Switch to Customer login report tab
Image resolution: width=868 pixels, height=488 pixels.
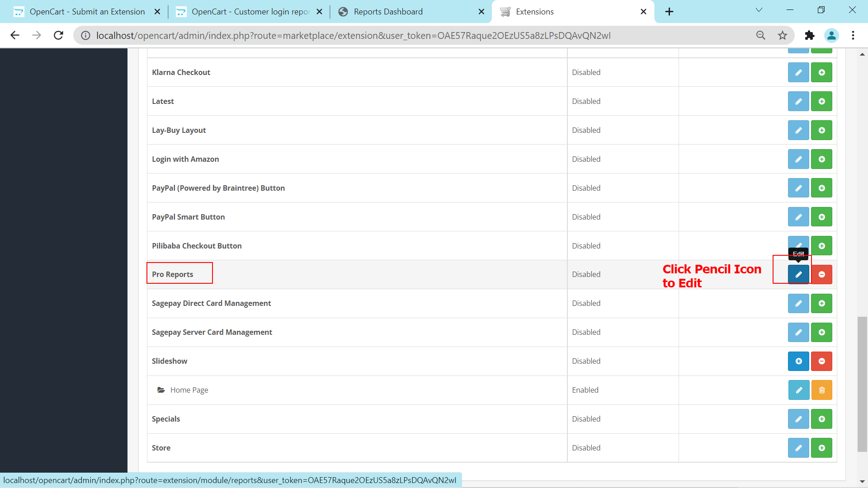click(x=250, y=12)
